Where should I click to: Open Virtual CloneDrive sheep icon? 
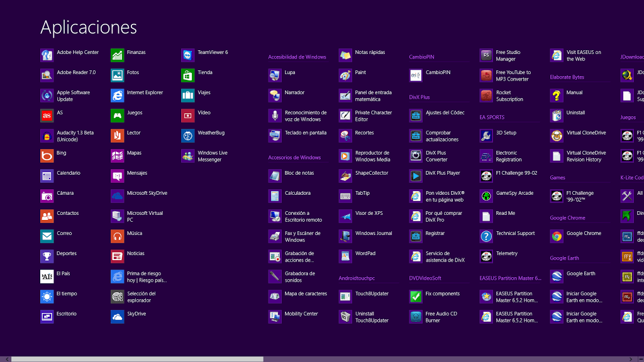pos(557,136)
